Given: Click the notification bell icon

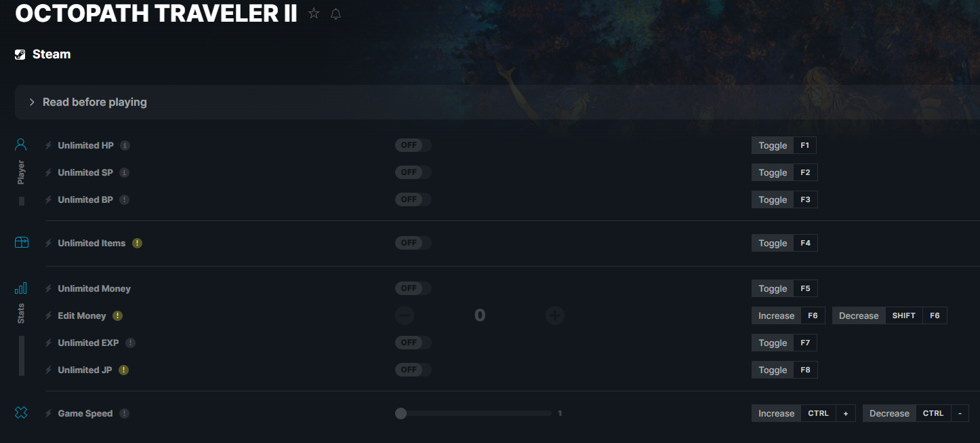Looking at the screenshot, I should [335, 14].
